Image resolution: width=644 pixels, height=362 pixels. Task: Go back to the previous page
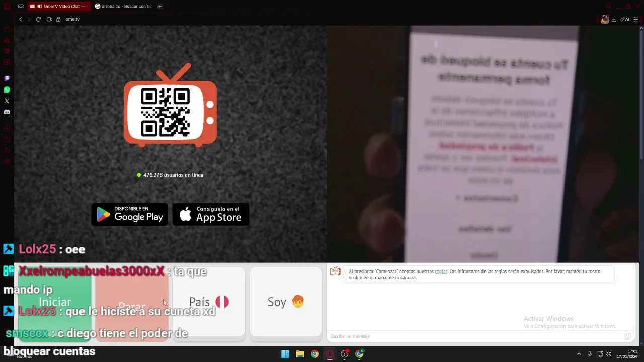click(20, 19)
